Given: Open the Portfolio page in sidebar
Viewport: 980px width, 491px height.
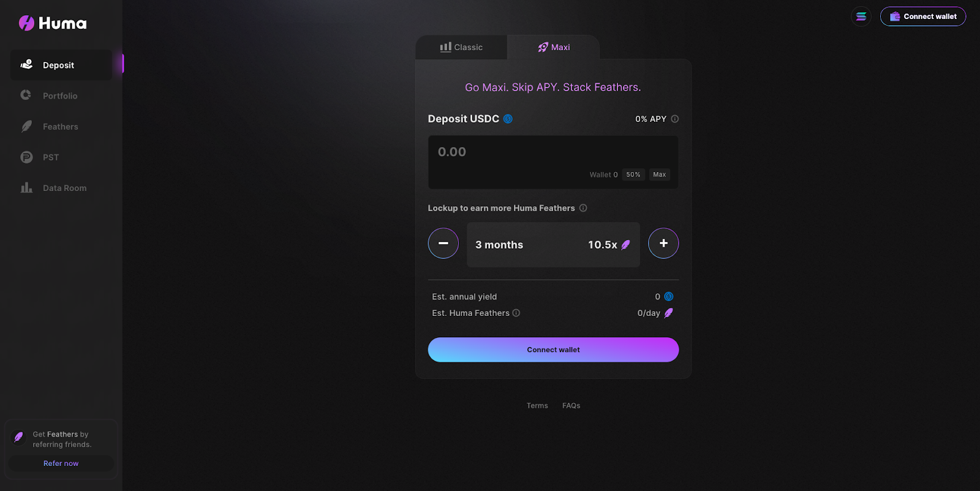Looking at the screenshot, I should 60,96.
